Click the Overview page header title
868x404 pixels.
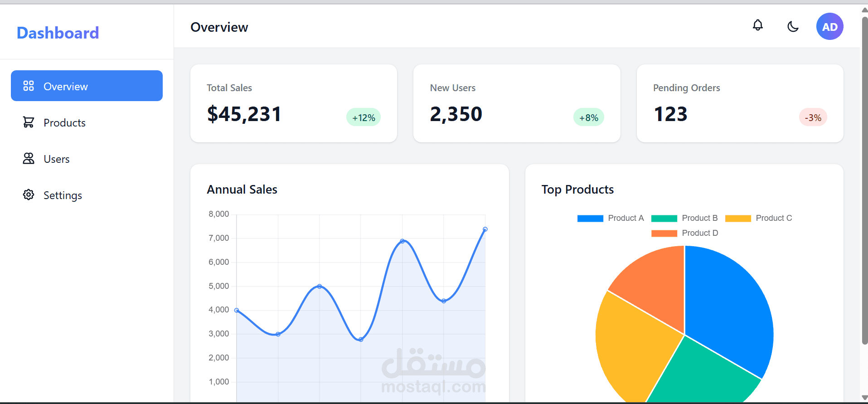point(219,27)
